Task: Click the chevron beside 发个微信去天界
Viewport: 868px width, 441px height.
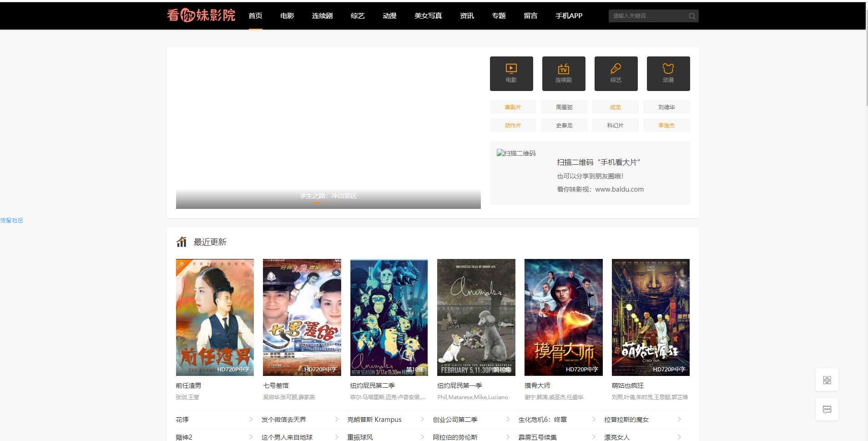Action: (337, 419)
